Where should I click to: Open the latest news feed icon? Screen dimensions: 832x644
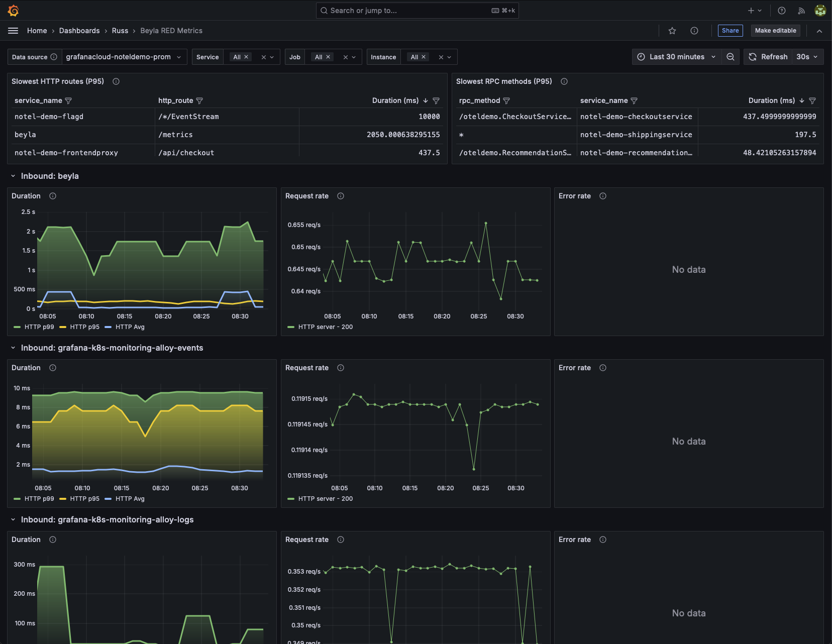tap(801, 10)
